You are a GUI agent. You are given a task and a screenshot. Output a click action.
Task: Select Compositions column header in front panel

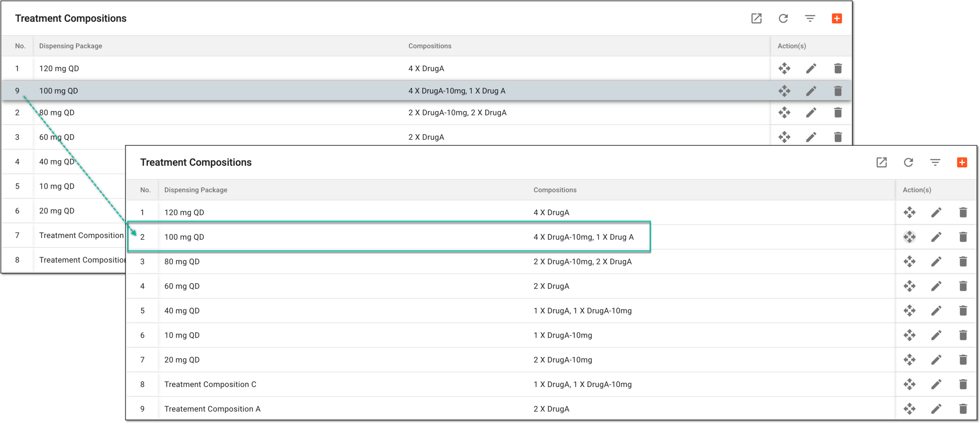click(x=555, y=190)
